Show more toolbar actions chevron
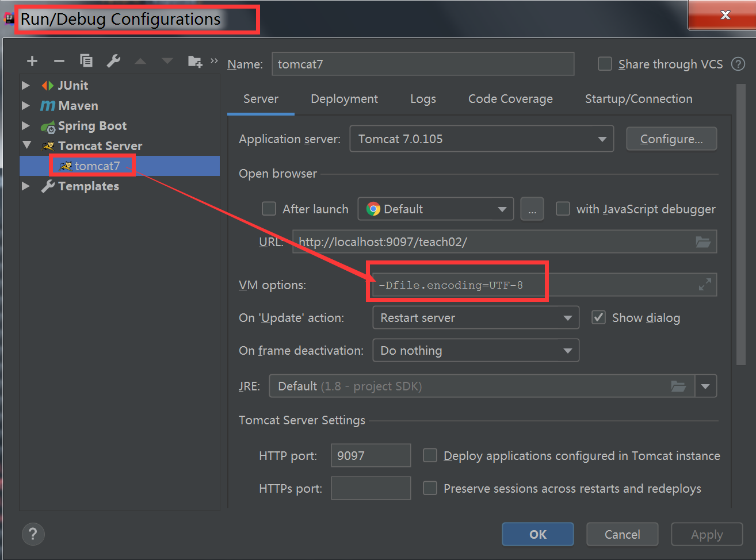Viewport: 756px width, 560px height. click(x=214, y=60)
